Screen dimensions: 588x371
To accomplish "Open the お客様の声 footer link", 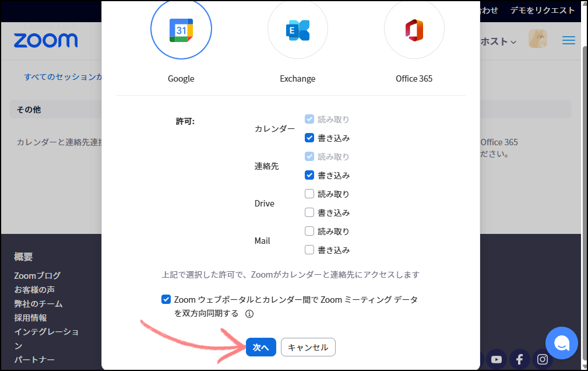I will [34, 289].
